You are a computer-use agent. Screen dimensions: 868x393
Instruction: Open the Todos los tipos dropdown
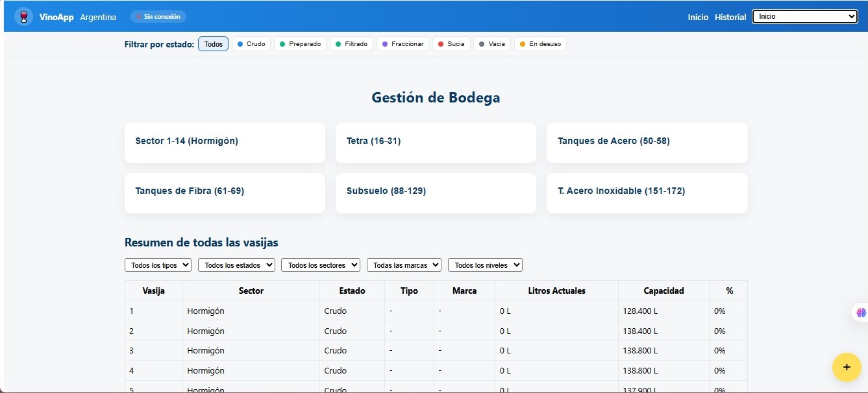point(158,265)
